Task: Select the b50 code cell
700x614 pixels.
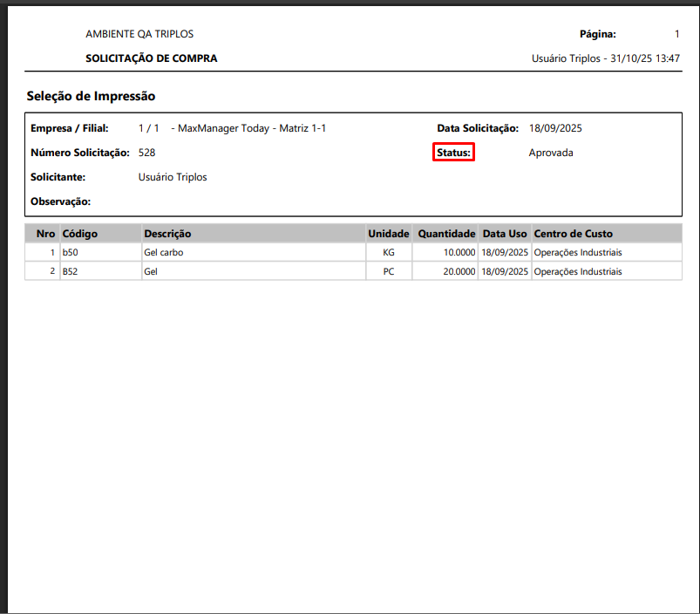Action: pos(71,253)
